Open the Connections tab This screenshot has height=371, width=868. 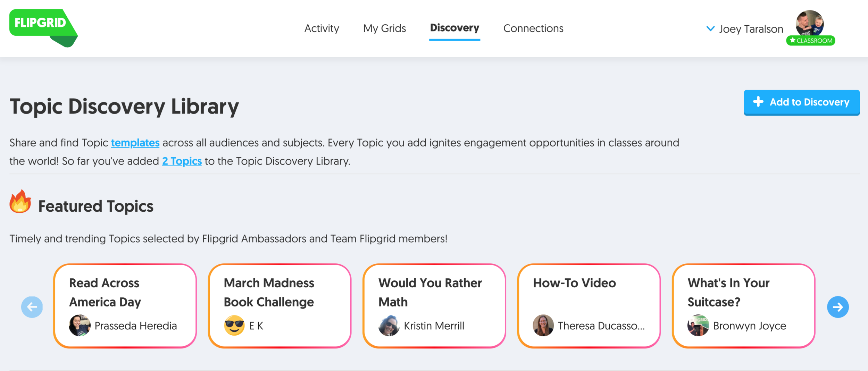tap(533, 28)
